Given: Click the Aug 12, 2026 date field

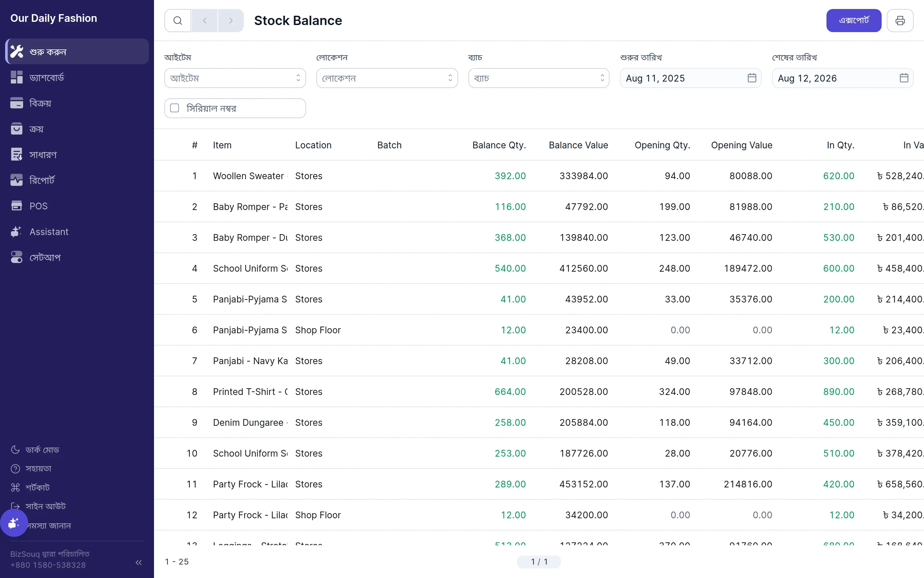Looking at the screenshot, I should click(x=842, y=78).
